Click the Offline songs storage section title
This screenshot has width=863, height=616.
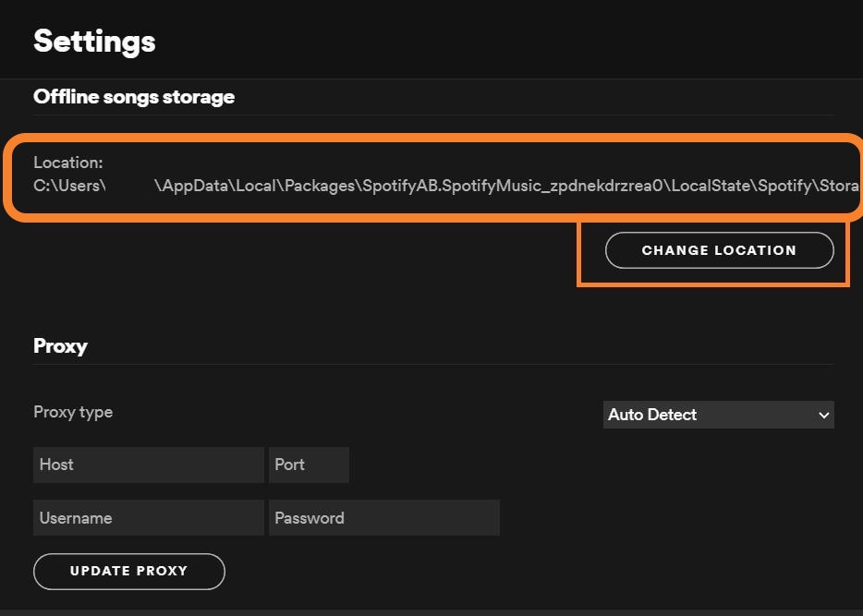(134, 97)
